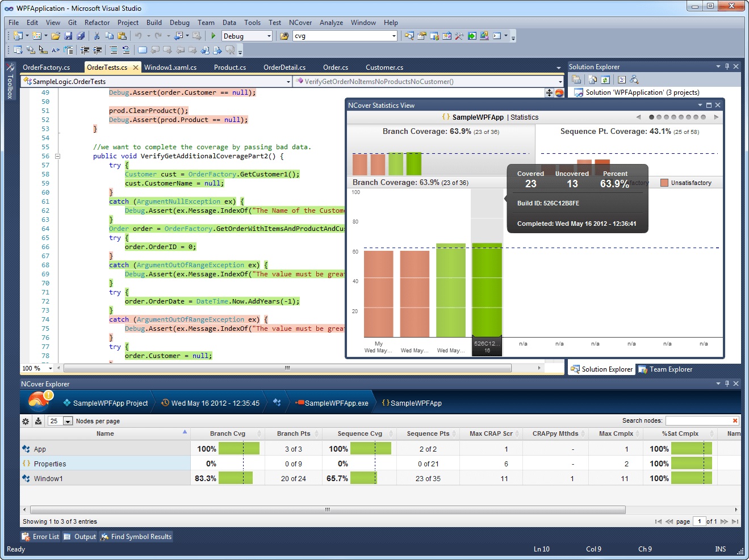Viewport: 749px width, 560px height.
Task: Click Show All Files icon in Solution Explorer
Action: click(x=593, y=79)
